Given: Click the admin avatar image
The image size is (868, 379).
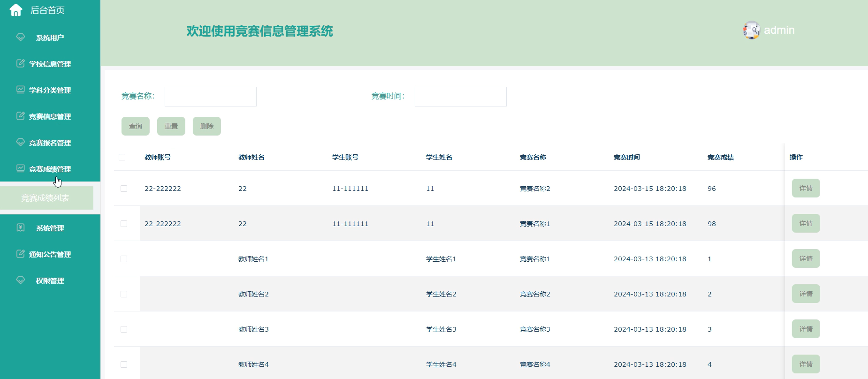Looking at the screenshot, I should (752, 30).
